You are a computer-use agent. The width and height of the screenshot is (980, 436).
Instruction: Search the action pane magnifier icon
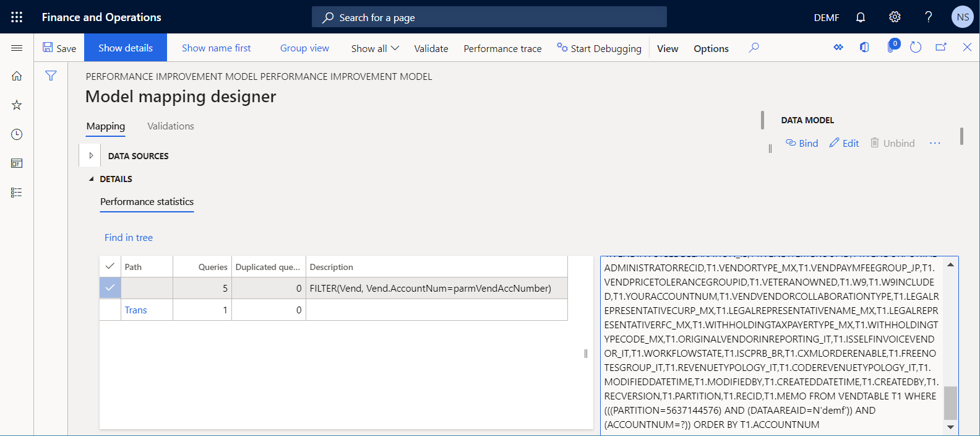click(754, 48)
